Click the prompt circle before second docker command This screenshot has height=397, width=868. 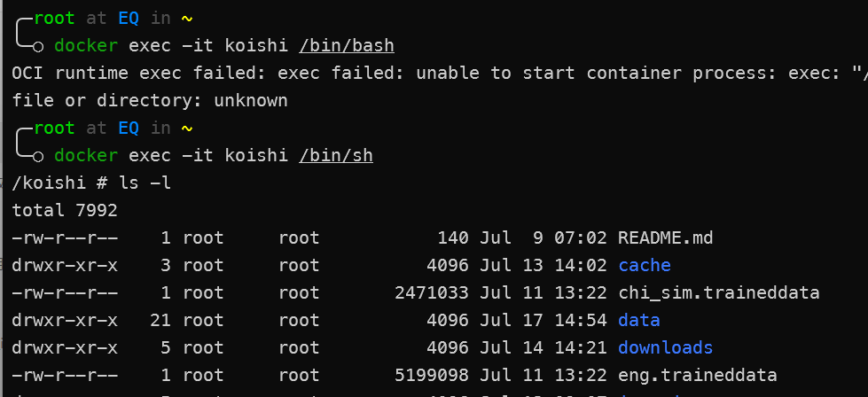[x=37, y=157]
